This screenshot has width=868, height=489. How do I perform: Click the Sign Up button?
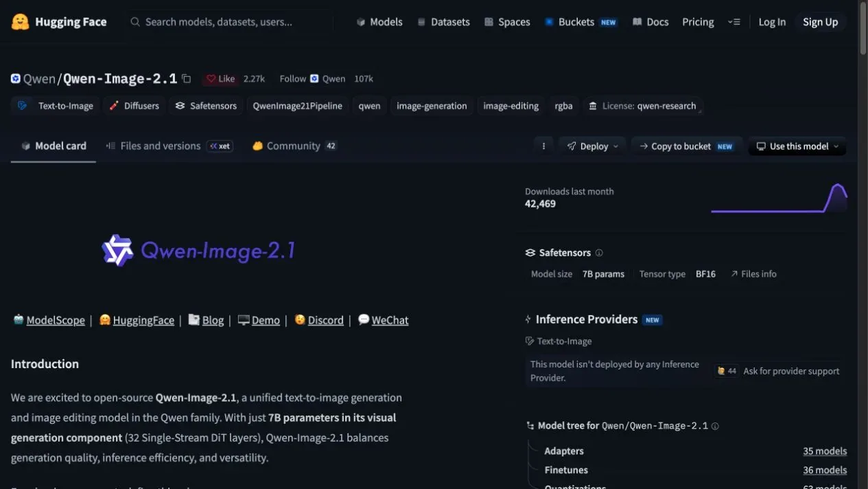(x=820, y=22)
